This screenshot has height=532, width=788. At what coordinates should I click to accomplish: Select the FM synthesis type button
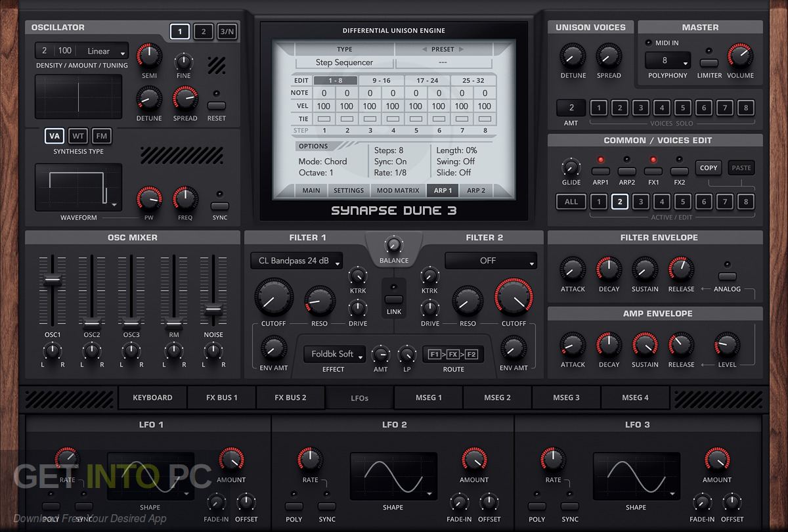click(x=102, y=136)
